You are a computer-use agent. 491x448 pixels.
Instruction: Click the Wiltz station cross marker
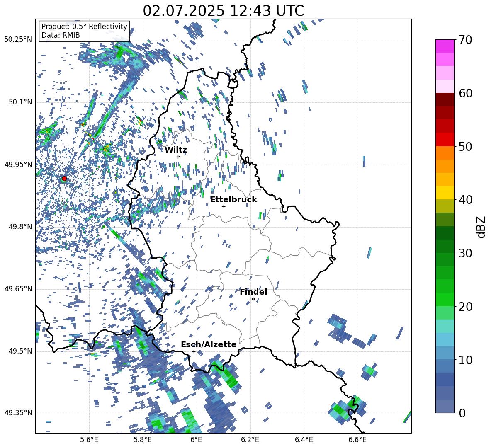pos(178,157)
